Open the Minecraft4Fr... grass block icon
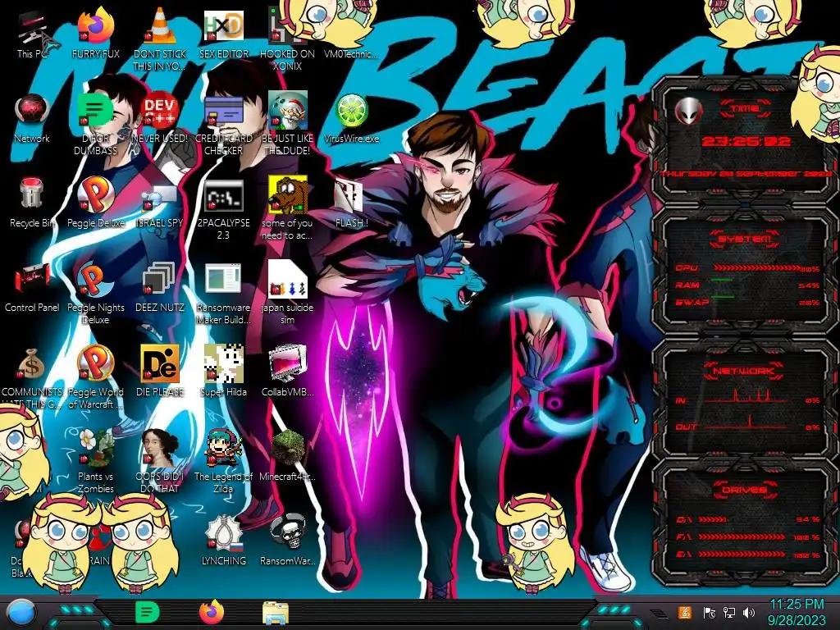Screen dimensions: 840x630 point(287,456)
